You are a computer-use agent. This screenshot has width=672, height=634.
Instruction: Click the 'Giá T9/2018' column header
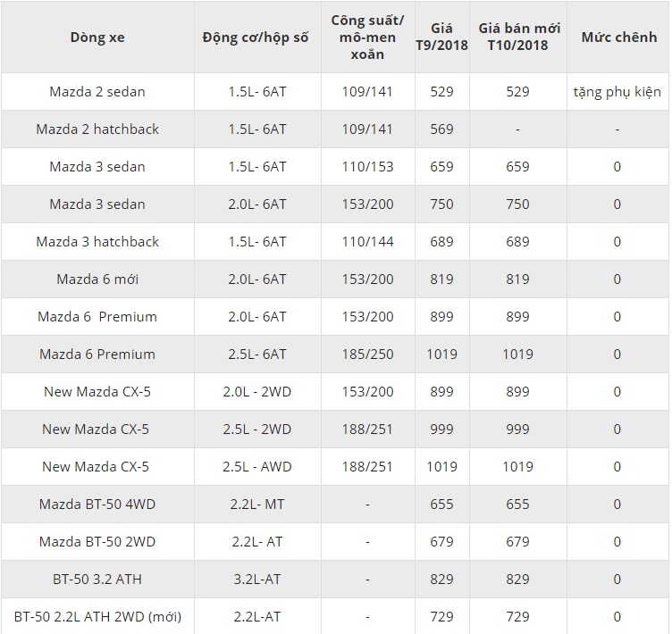click(x=441, y=38)
